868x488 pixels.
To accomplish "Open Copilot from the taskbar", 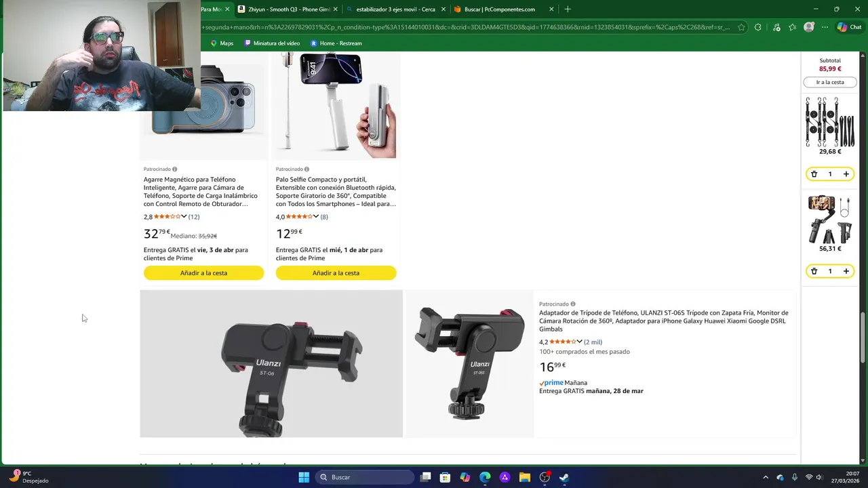I will [x=465, y=477].
